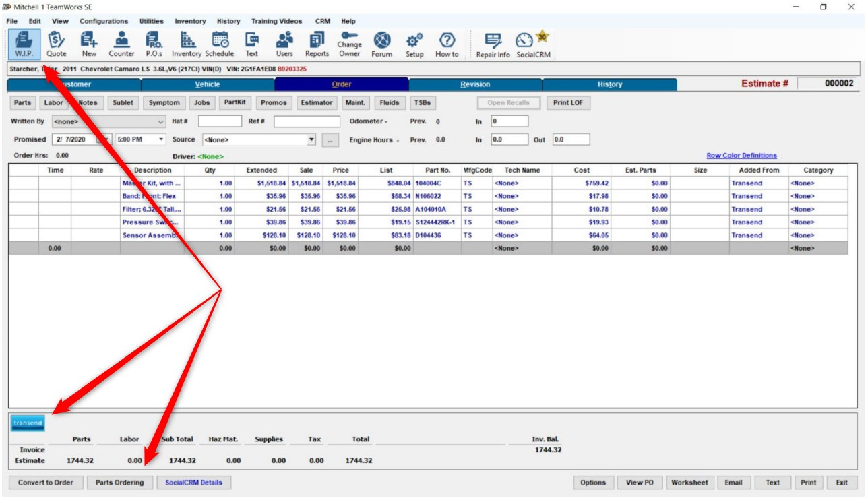Open SocialCRM Details button
868x498 pixels.
[194, 483]
